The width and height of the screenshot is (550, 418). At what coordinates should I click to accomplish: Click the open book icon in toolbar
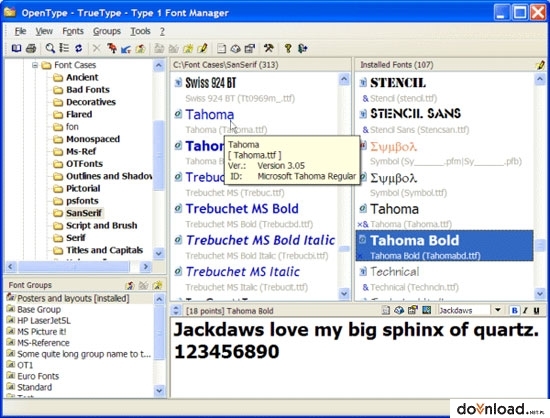click(x=16, y=48)
